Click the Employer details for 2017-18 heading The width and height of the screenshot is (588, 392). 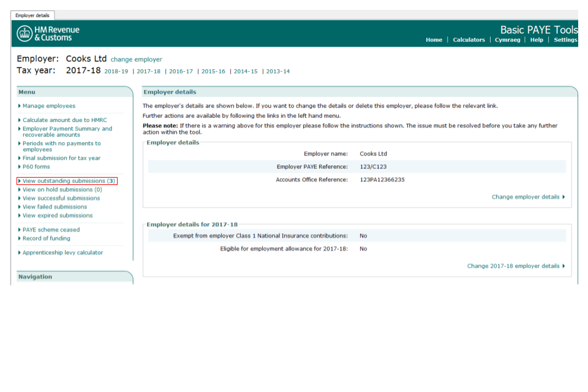[x=192, y=224]
